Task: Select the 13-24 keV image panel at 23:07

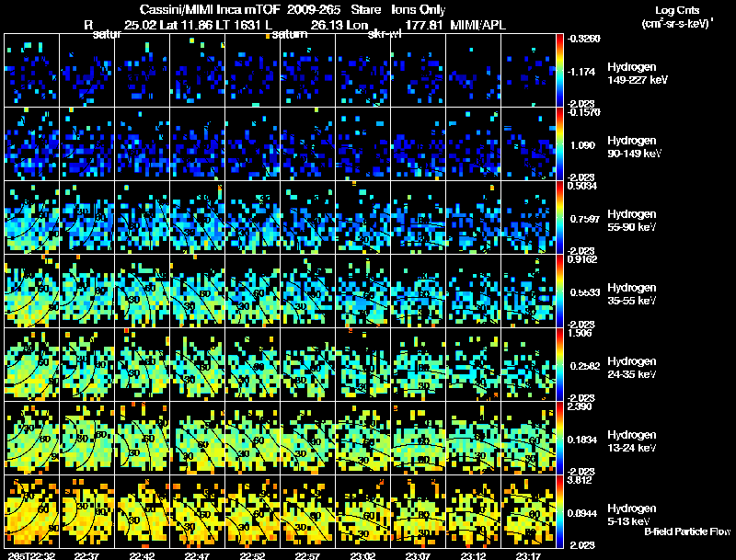Action: [x=419, y=439]
